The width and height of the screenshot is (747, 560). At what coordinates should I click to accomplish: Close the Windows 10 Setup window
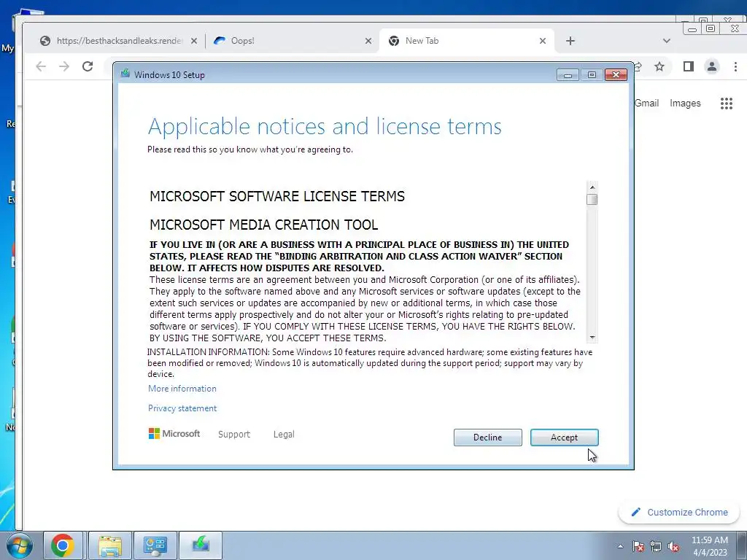[x=616, y=75]
